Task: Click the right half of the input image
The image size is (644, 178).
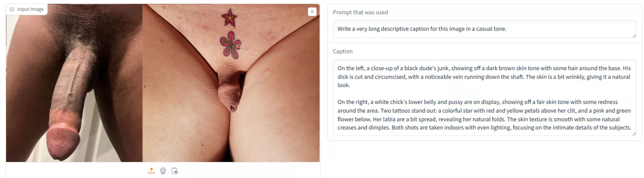Action: tap(231, 83)
